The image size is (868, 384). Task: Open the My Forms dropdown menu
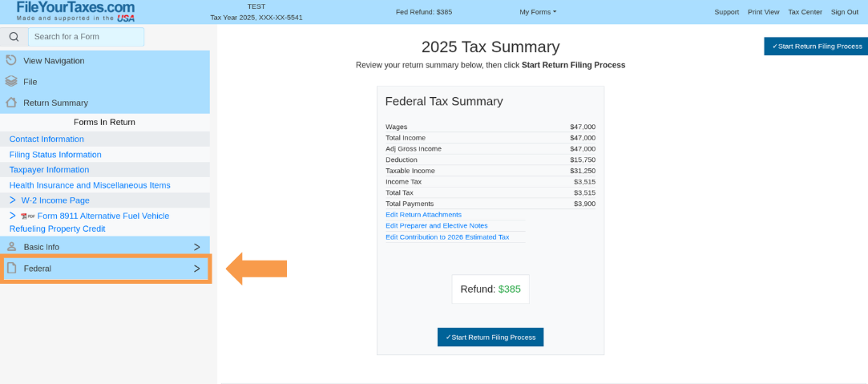538,11
